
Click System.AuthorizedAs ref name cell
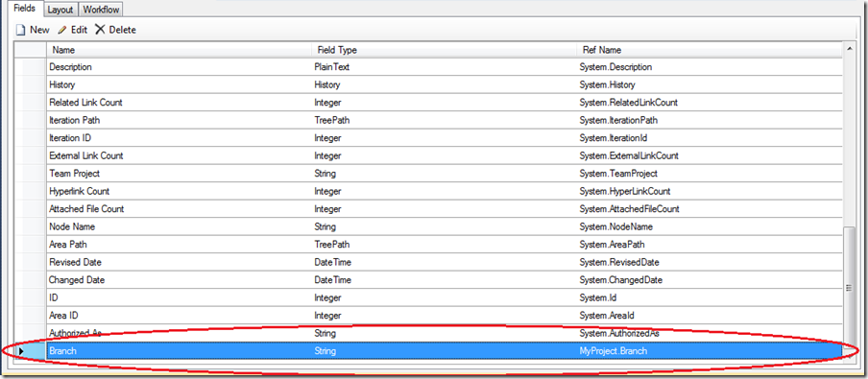[x=710, y=333]
